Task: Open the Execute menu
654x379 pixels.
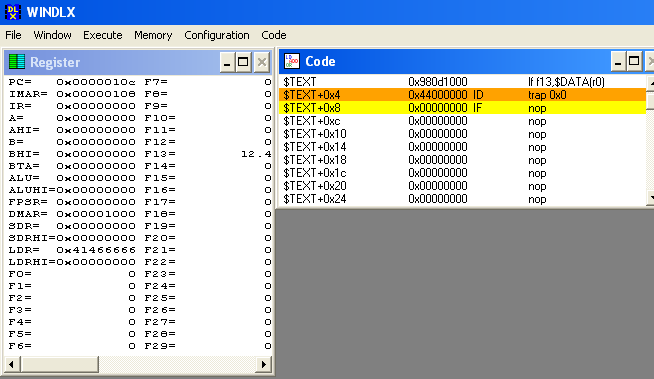Action: 103,35
